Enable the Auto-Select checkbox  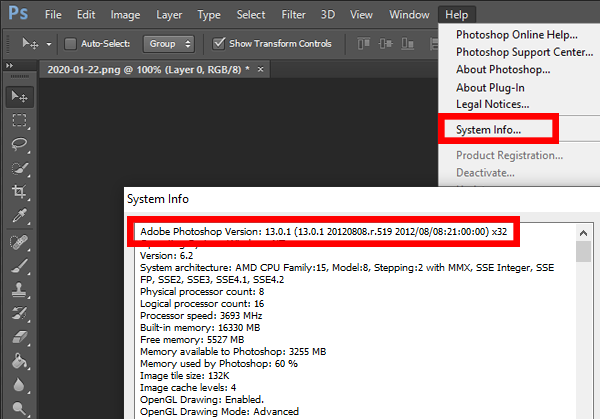[70, 44]
